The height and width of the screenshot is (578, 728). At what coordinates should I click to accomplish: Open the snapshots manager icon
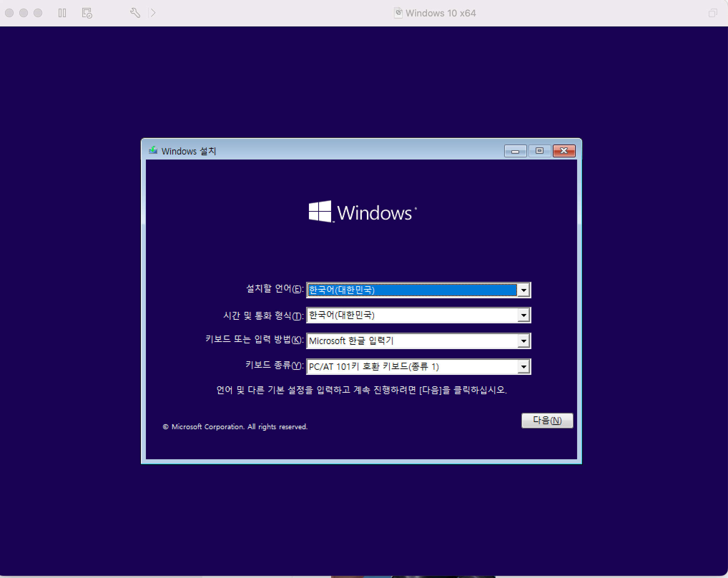point(87,13)
